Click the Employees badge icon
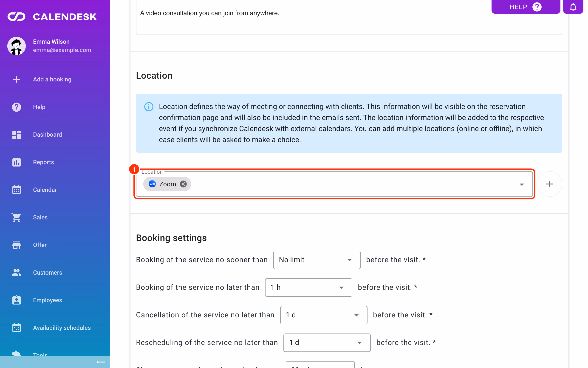Screen dimensions: 588x368 pos(17,300)
